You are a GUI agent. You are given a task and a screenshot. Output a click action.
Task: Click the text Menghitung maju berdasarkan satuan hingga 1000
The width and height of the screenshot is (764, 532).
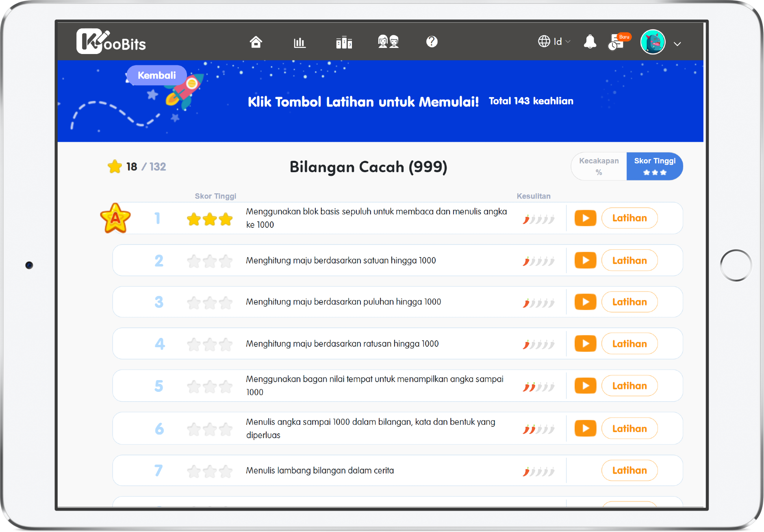[341, 260]
